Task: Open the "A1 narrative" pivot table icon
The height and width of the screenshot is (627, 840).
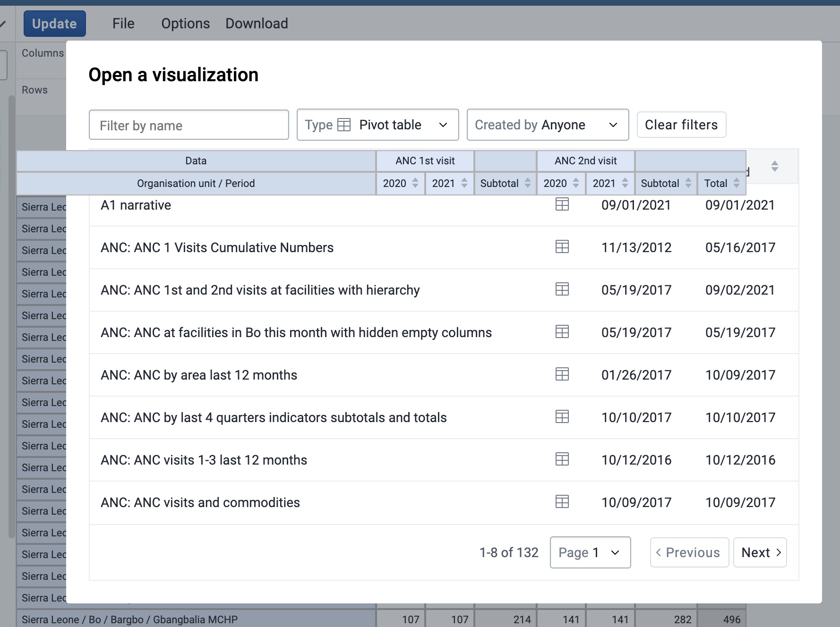Action: click(x=562, y=204)
